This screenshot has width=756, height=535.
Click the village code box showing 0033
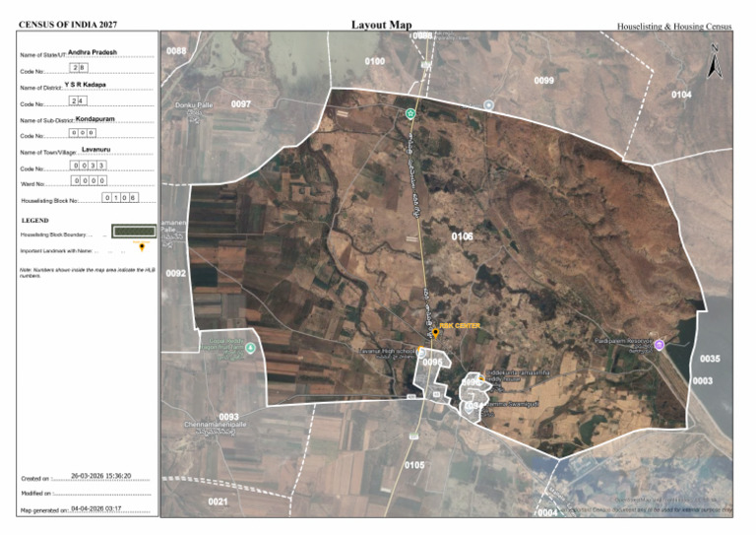pyautogui.click(x=89, y=165)
